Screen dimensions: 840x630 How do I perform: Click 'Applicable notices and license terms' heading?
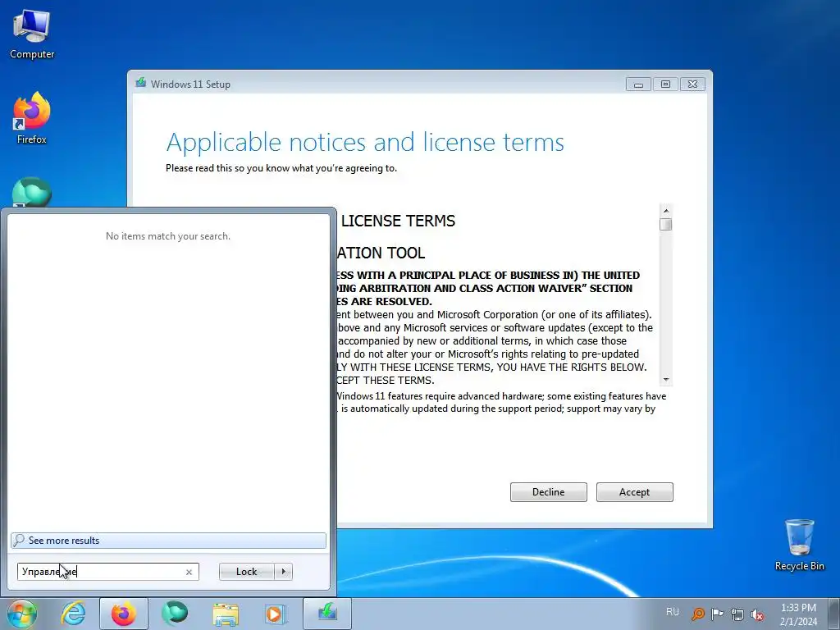click(365, 143)
